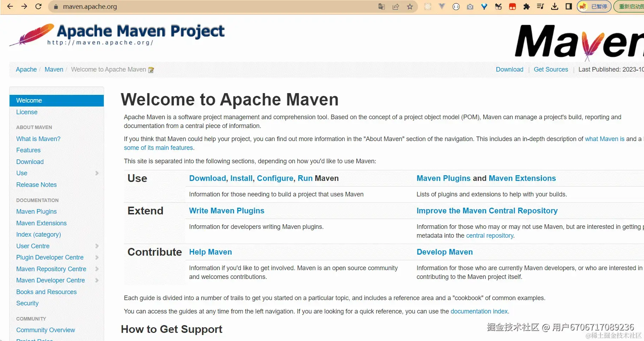Expand the Maven Developer Centre chevron
The width and height of the screenshot is (644, 341).
tap(97, 280)
